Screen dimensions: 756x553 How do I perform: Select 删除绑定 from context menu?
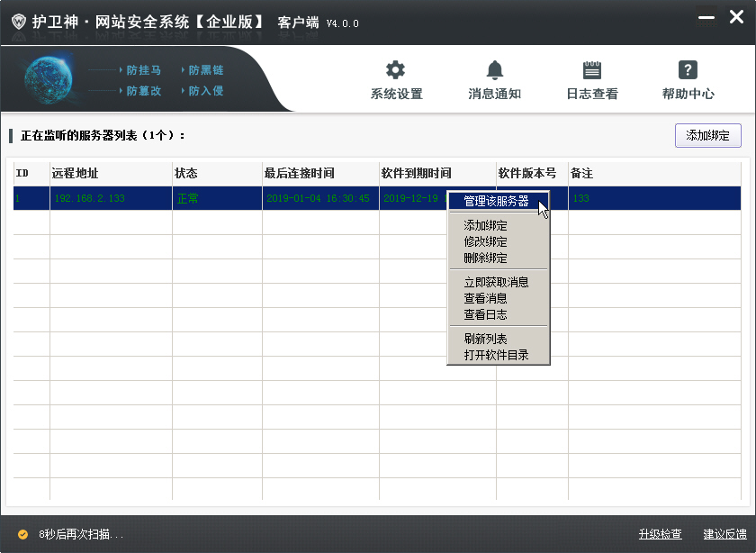[x=485, y=258]
